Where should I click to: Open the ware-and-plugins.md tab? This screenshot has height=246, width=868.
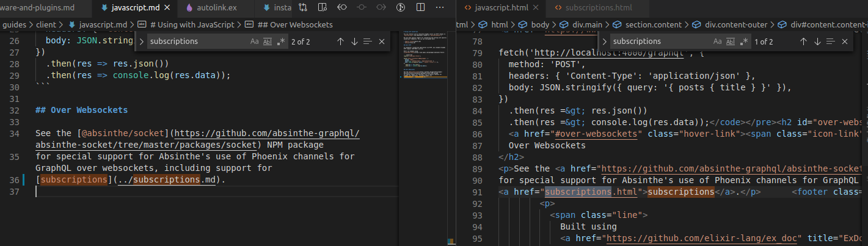click(x=45, y=8)
